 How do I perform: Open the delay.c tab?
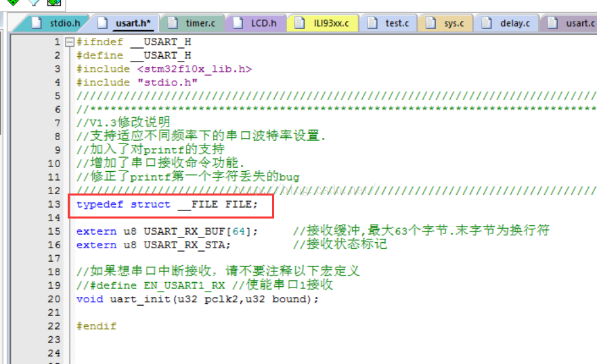[x=507, y=23]
